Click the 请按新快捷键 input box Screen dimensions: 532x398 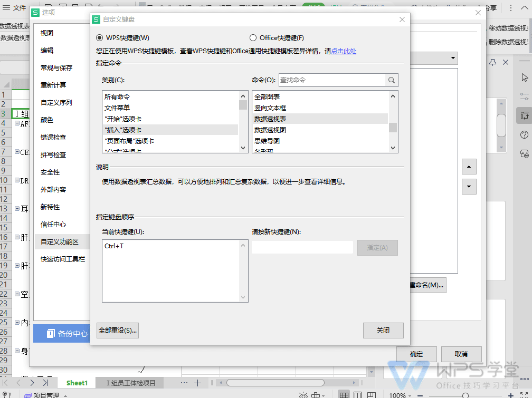coord(302,247)
